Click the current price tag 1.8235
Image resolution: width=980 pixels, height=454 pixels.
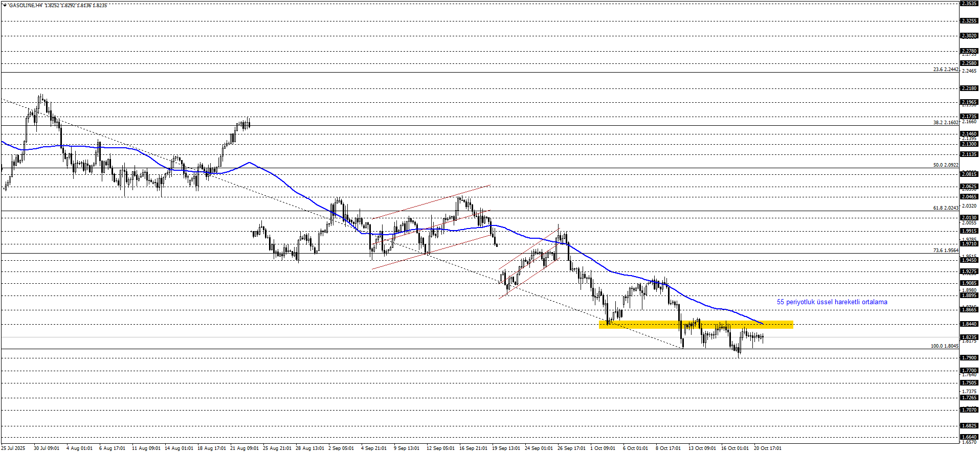click(969, 337)
